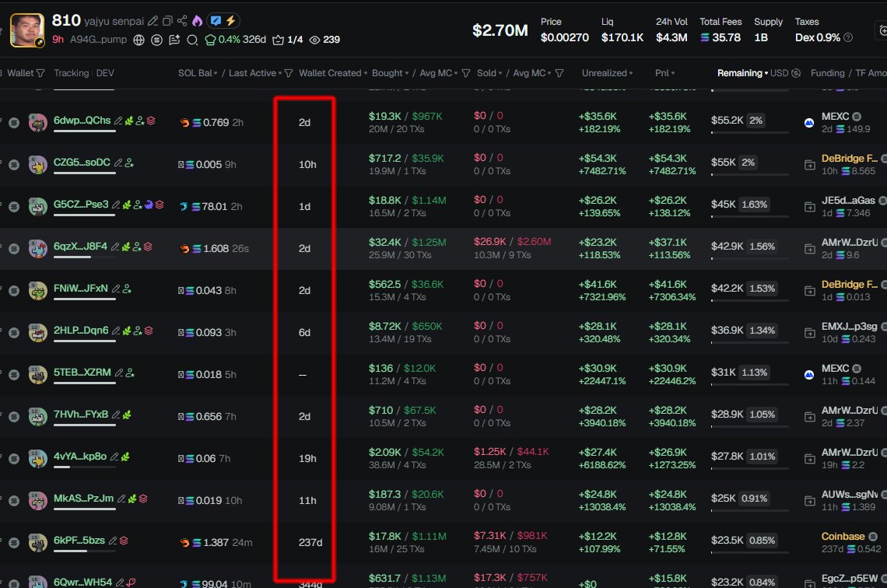887x588 pixels.
Task: Copy token name using the duplicate icon
Action: pyautogui.click(x=167, y=21)
